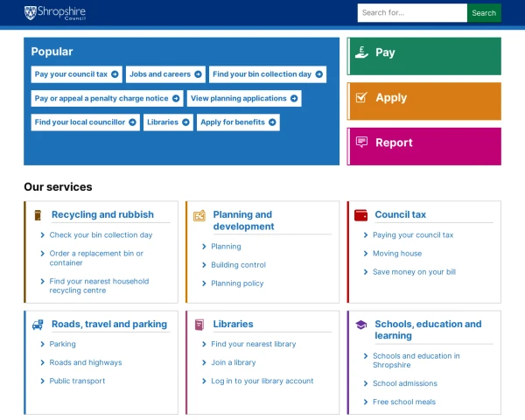The height and width of the screenshot is (420, 525).
Task: Open 'View planning applications' link
Action: [x=243, y=98]
